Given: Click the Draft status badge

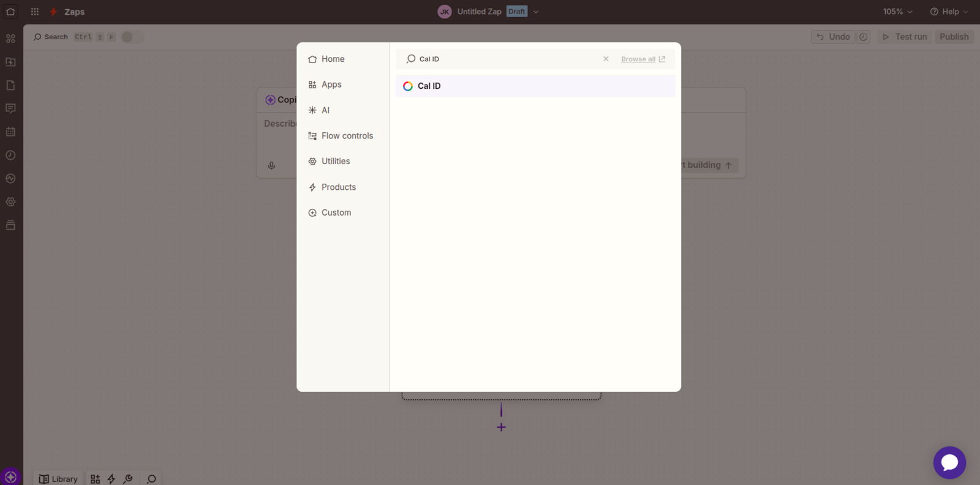Looking at the screenshot, I should point(517,12).
